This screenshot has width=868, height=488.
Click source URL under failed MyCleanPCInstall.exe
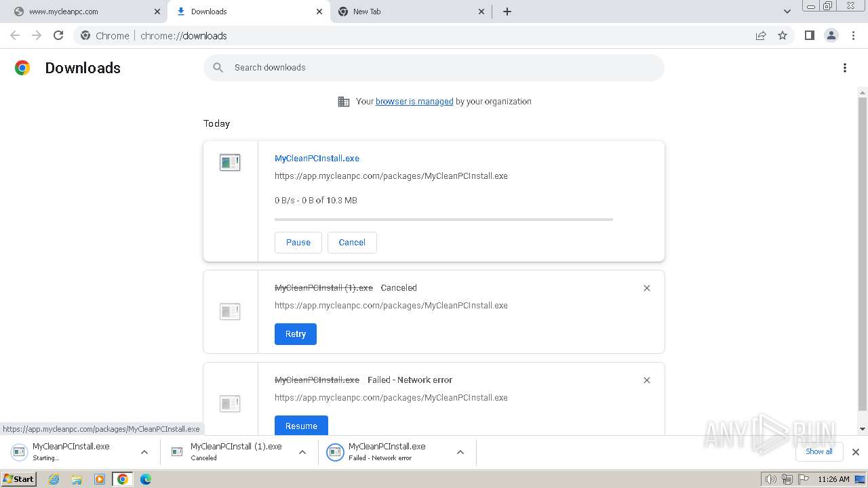(391, 398)
